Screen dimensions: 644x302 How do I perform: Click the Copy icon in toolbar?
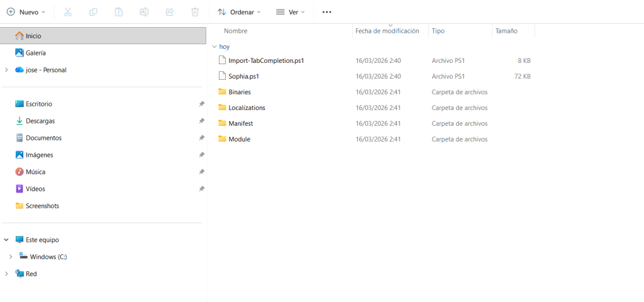(x=93, y=12)
